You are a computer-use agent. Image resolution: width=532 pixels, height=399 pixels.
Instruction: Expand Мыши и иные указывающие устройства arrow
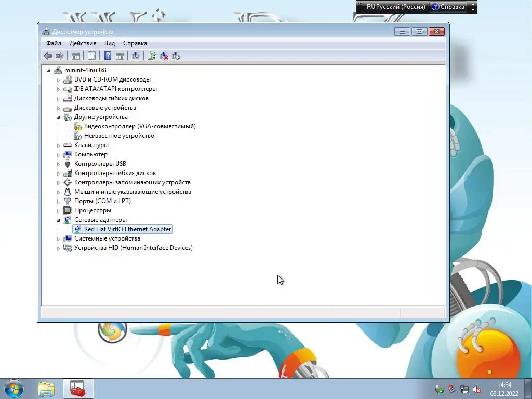point(58,192)
